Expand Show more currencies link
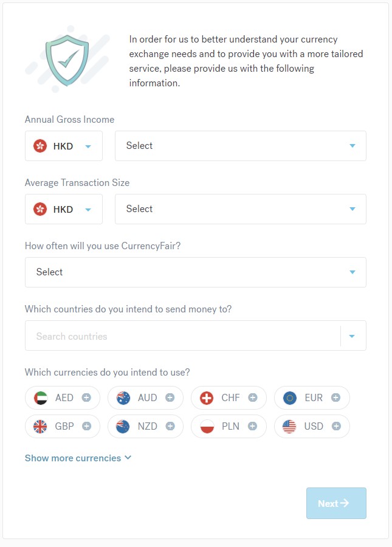 click(x=78, y=458)
